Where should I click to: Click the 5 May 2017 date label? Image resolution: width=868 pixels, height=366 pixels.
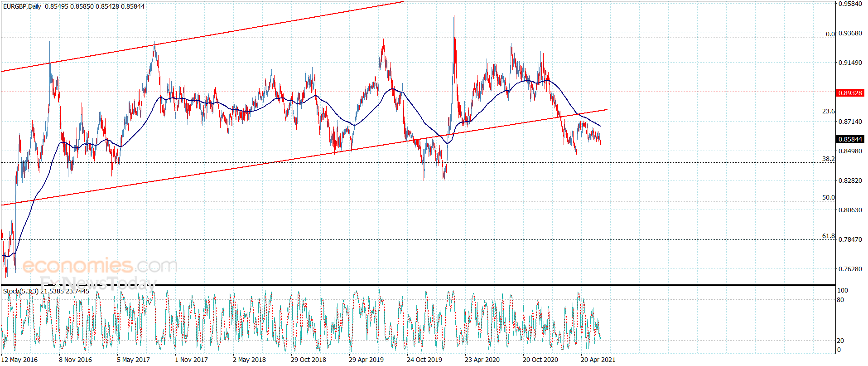pos(133,360)
